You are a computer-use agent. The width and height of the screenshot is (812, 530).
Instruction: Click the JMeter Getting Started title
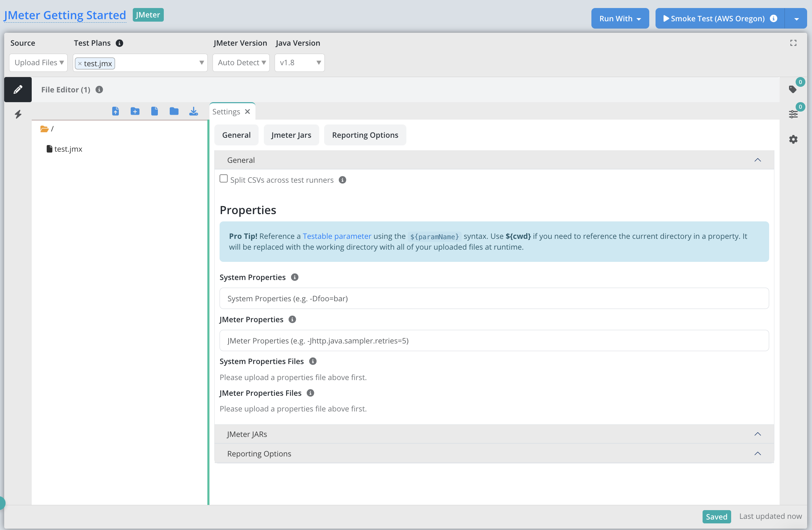(x=65, y=15)
